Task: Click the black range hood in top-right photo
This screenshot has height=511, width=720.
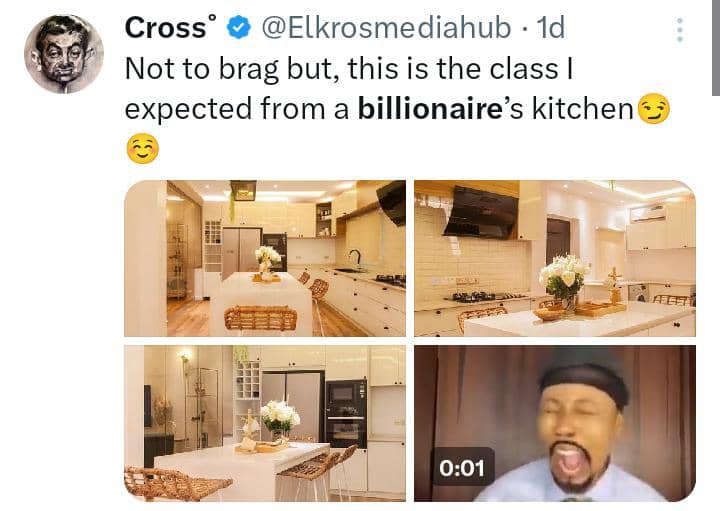Action: coord(481,212)
